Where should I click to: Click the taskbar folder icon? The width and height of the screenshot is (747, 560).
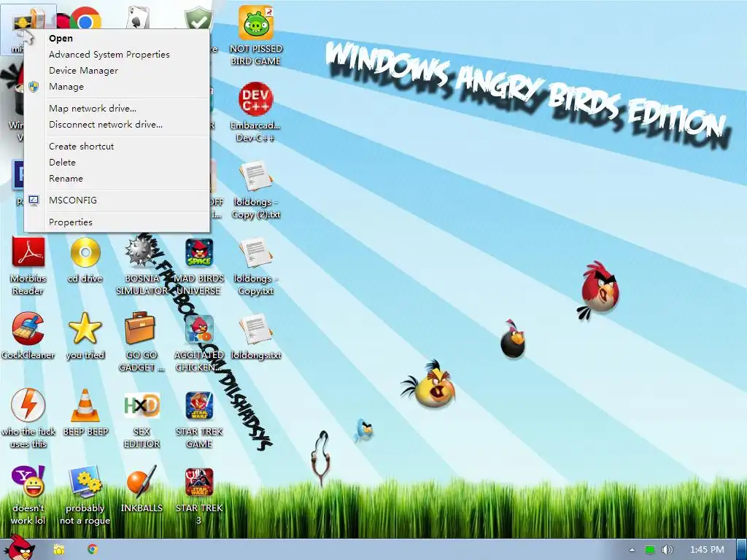tap(58, 550)
